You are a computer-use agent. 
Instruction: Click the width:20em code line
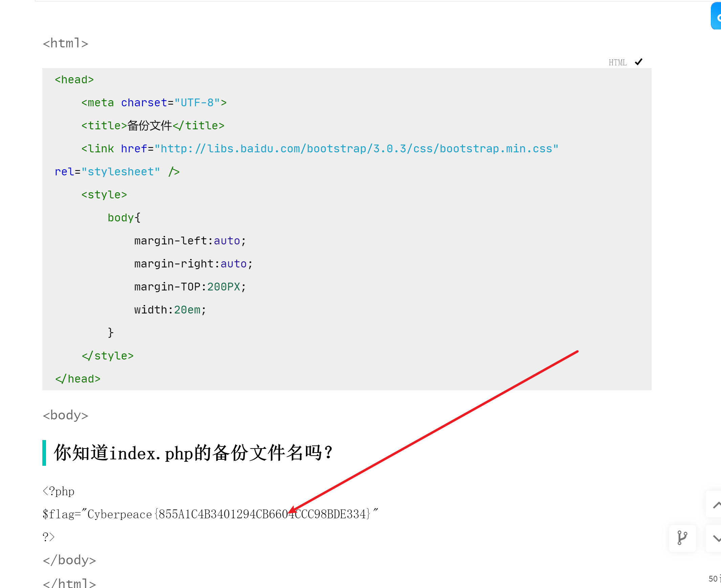click(170, 310)
